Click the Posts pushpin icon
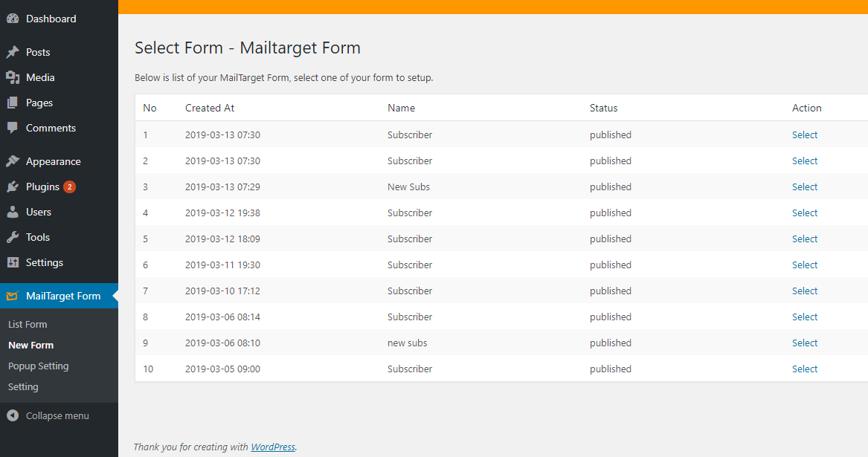This screenshot has height=457, width=868. [13, 52]
